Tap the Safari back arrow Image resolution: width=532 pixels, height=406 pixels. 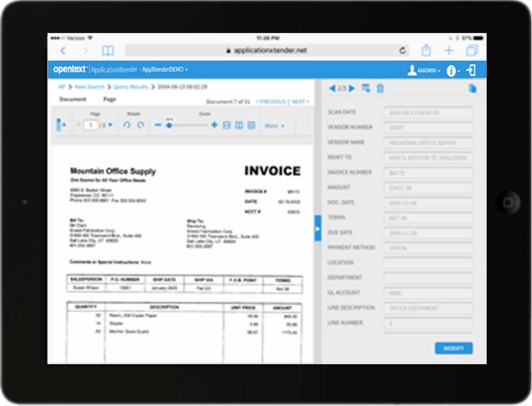[63, 51]
